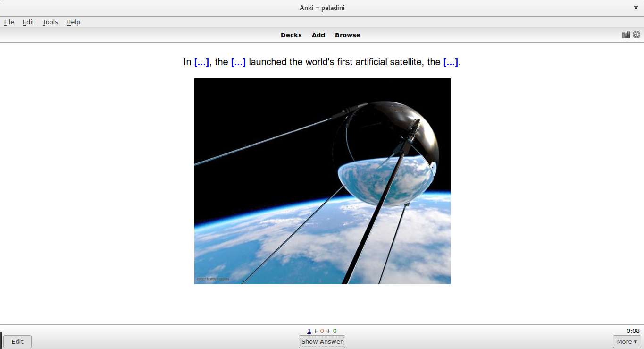Click the sync icon in the toolbar
Image resolution: width=644 pixels, height=349 pixels.
click(x=636, y=34)
